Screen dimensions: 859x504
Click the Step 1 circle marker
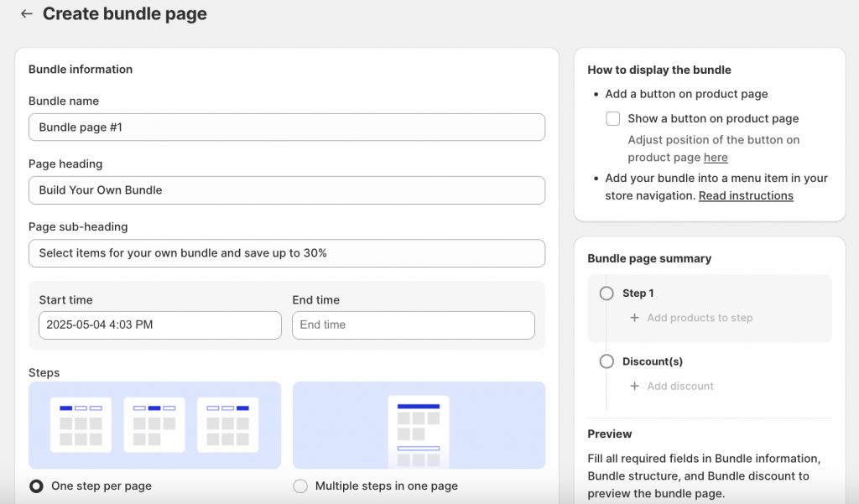point(607,294)
